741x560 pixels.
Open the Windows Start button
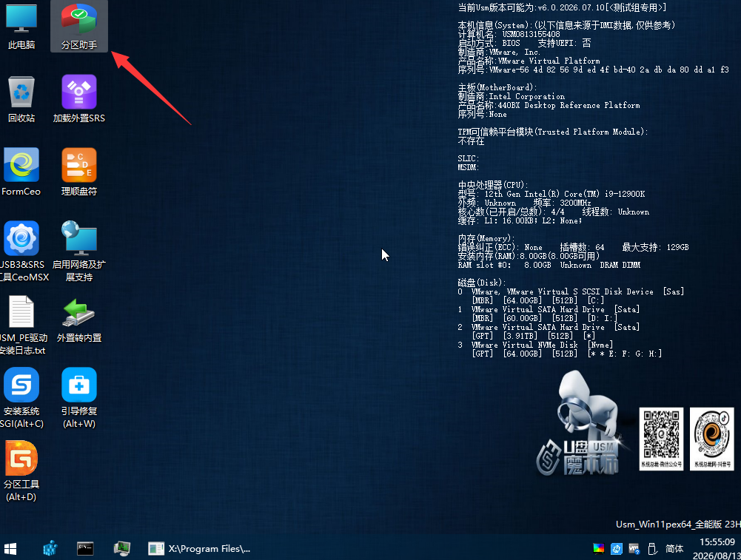[x=10, y=549]
